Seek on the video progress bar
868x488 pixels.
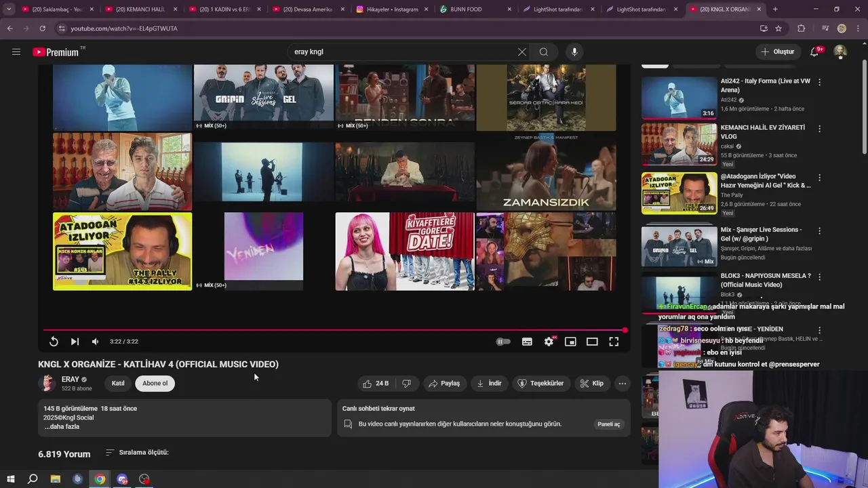coord(334,330)
